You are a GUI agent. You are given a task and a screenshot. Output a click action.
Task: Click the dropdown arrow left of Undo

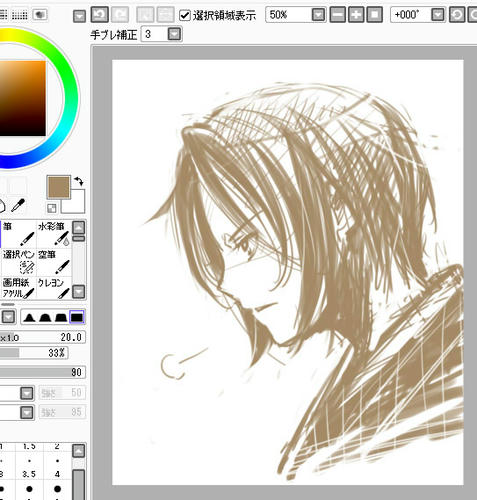pyautogui.click(x=79, y=16)
